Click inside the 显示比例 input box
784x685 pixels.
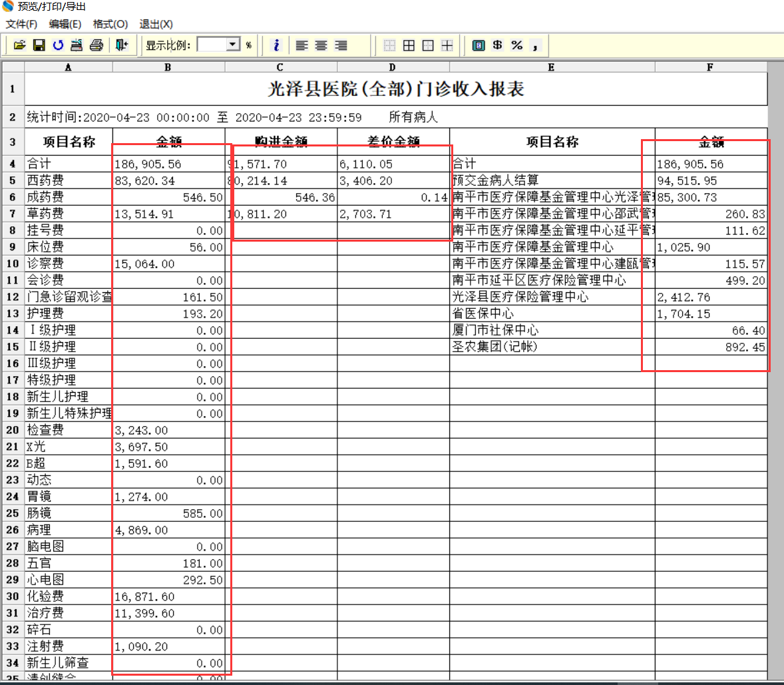click(x=212, y=45)
